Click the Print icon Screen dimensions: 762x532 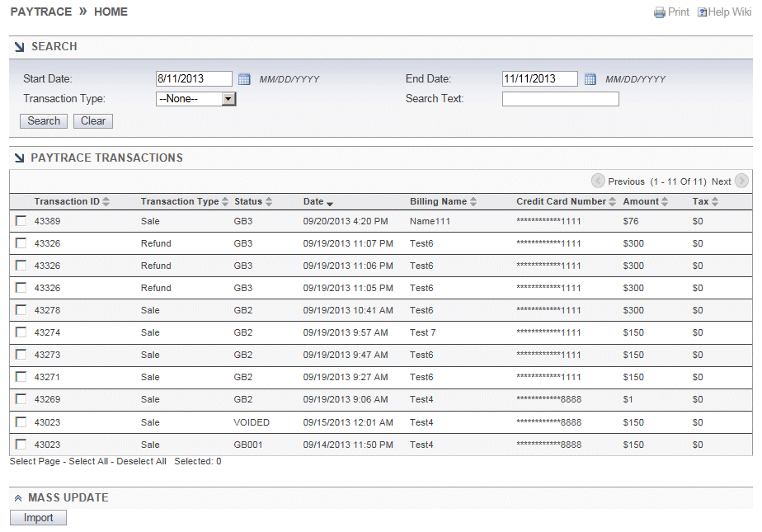(660, 12)
